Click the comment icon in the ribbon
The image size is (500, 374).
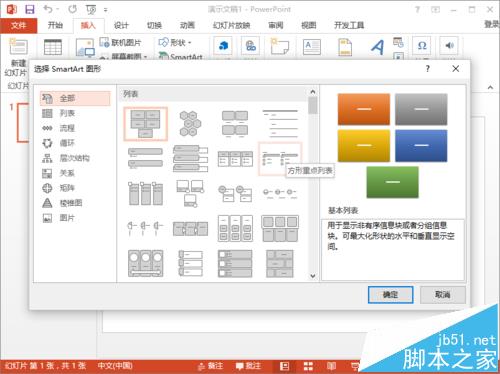[279, 46]
